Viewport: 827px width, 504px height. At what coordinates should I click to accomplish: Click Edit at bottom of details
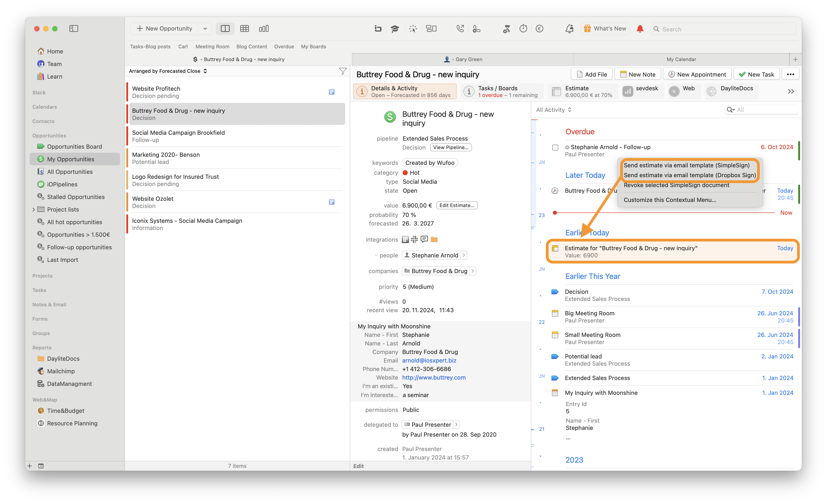pyautogui.click(x=358, y=466)
